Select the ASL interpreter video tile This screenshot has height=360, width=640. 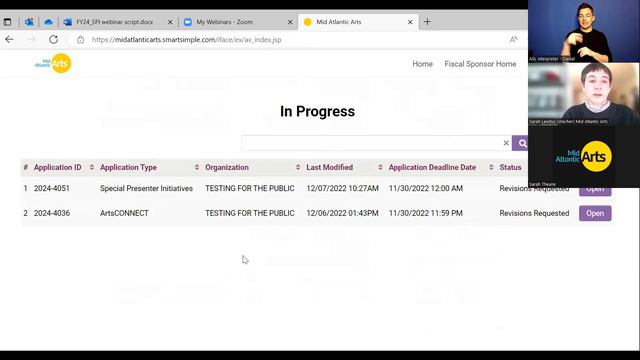click(x=584, y=31)
